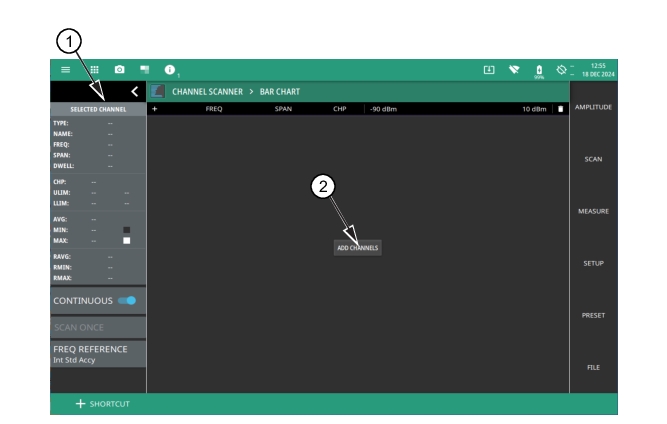This screenshot has width=667, height=424.
Task: Toggle the MIN trace checkbox
Action: click(127, 230)
